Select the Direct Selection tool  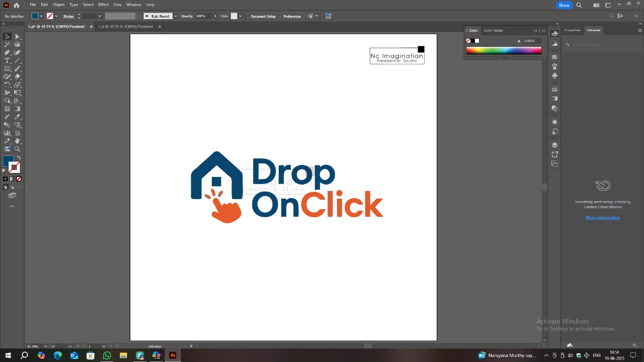pos(18,37)
